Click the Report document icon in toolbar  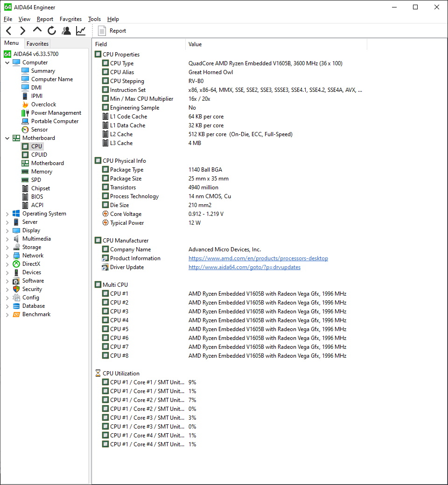tap(102, 31)
